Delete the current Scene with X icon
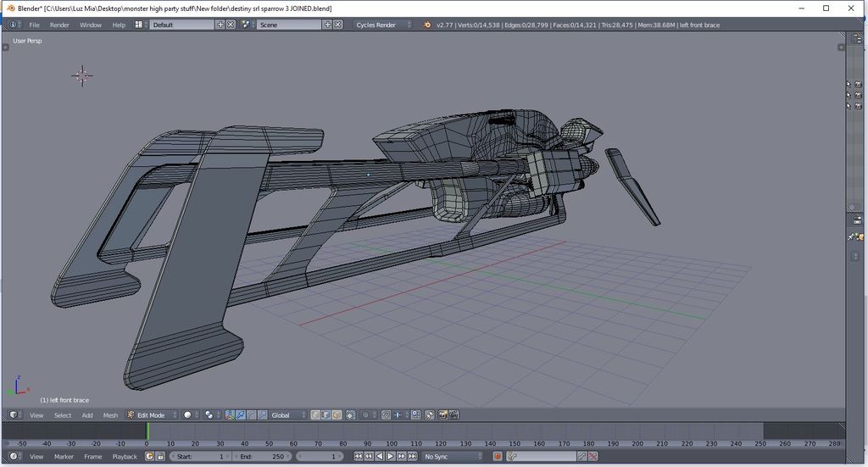The width and height of the screenshot is (868, 467). tap(338, 25)
